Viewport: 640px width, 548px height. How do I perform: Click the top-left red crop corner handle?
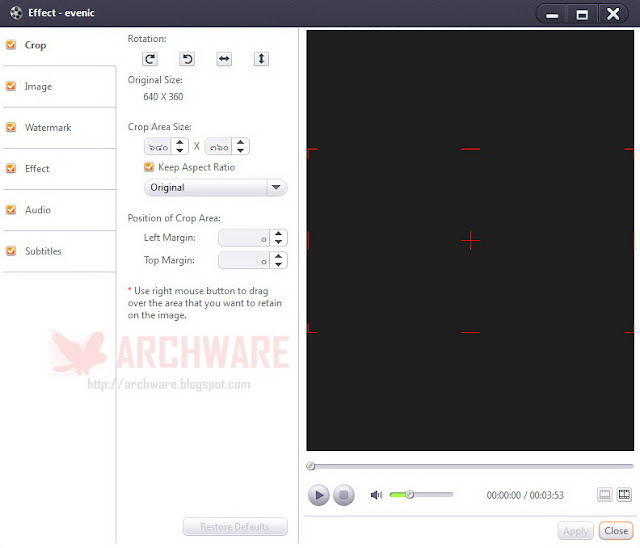click(312, 153)
